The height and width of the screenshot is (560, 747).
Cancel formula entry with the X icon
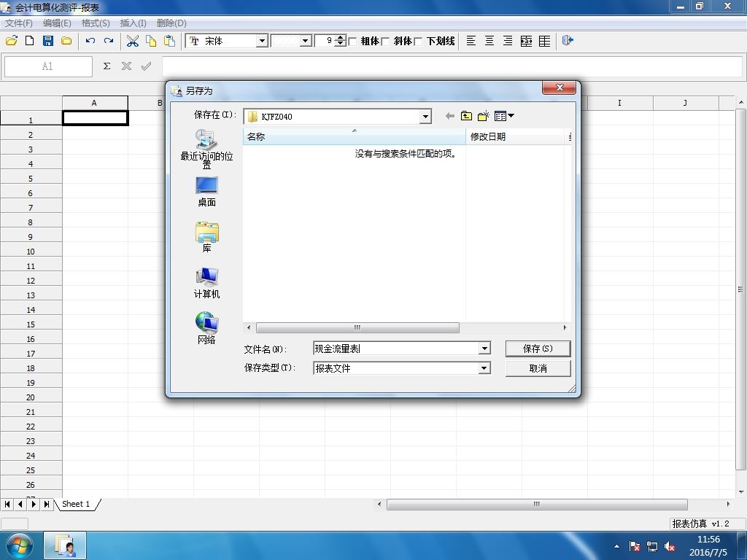tap(126, 66)
